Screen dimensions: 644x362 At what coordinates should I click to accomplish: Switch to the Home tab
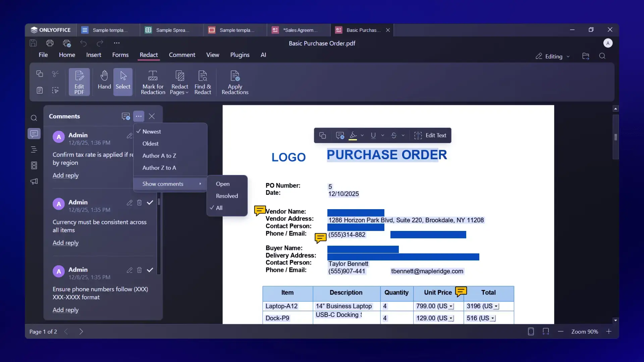point(67,55)
